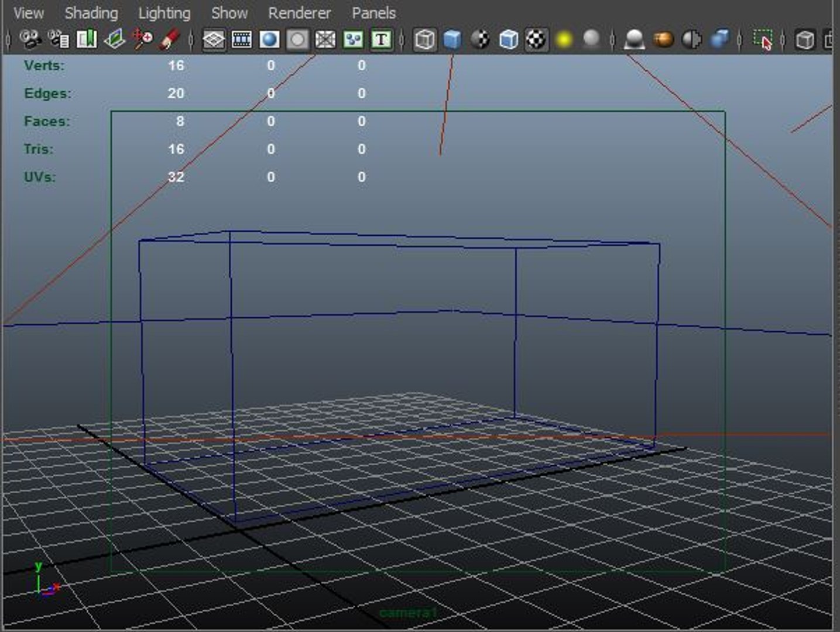This screenshot has width=840, height=632.
Task: Click the Edges count value 20
Action: 176,94
